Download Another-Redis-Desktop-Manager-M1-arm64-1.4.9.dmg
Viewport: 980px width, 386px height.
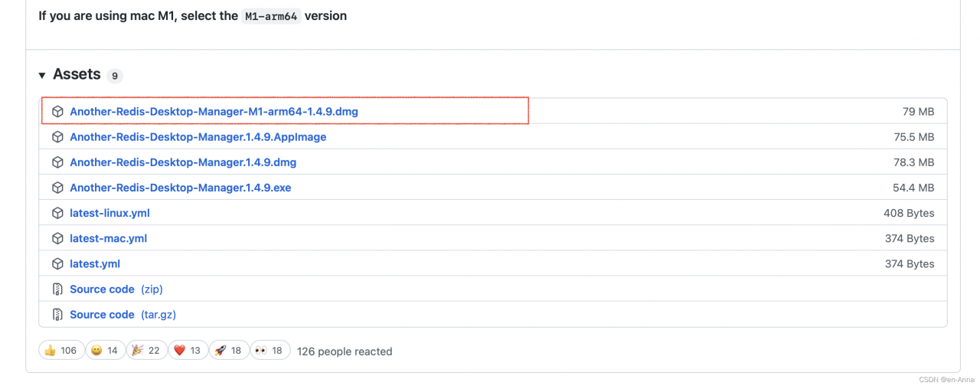[214, 112]
